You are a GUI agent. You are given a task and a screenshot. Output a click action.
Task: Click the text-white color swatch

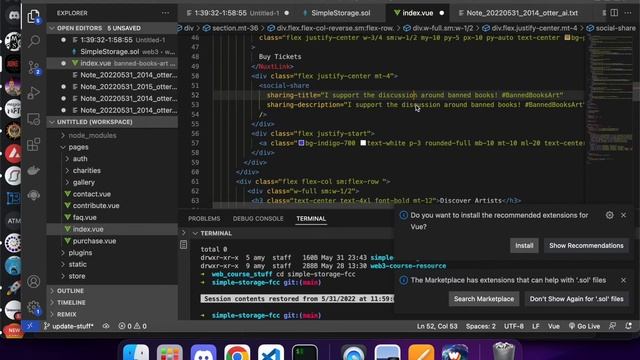pyautogui.click(x=363, y=143)
